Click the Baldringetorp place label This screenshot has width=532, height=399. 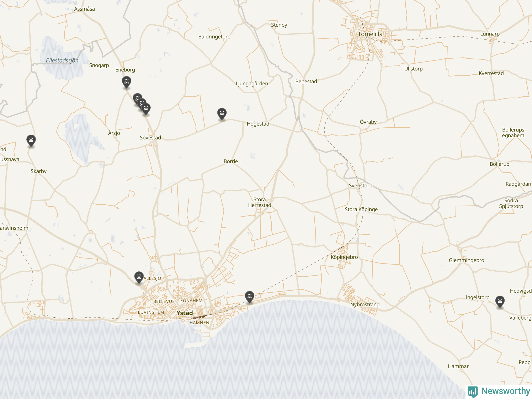coord(214,37)
